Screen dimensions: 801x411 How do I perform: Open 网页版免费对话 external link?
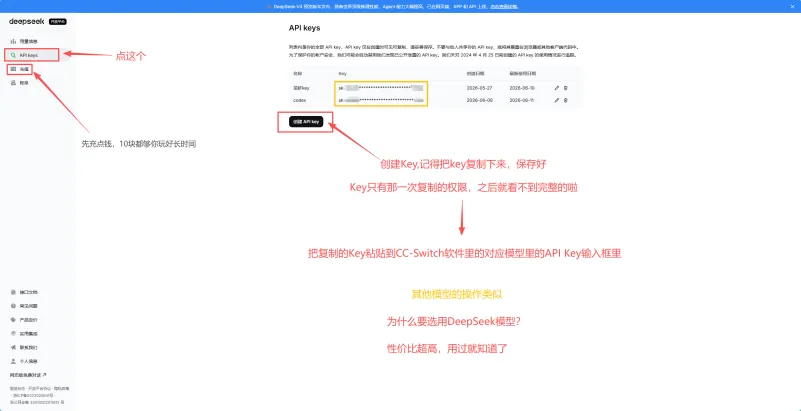point(28,375)
